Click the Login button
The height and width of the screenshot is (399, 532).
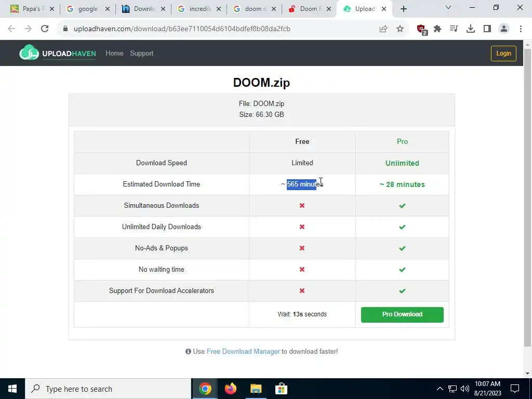[503, 54]
